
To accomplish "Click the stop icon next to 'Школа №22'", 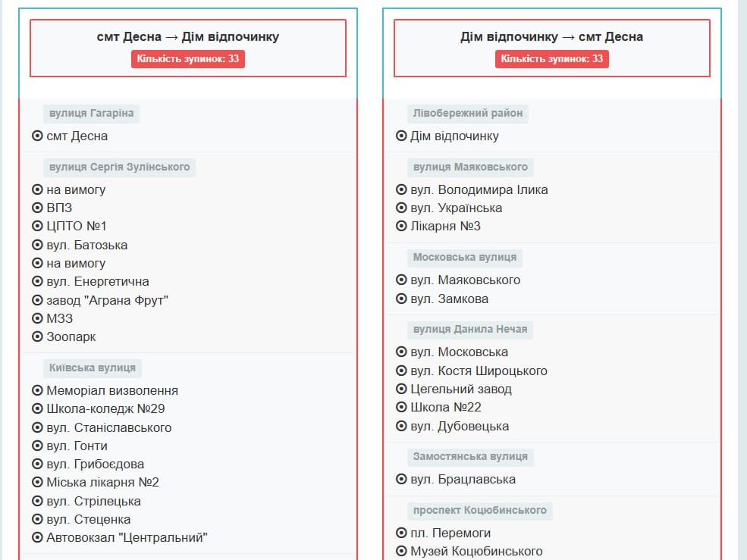I will pyautogui.click(x=400, y=408).
